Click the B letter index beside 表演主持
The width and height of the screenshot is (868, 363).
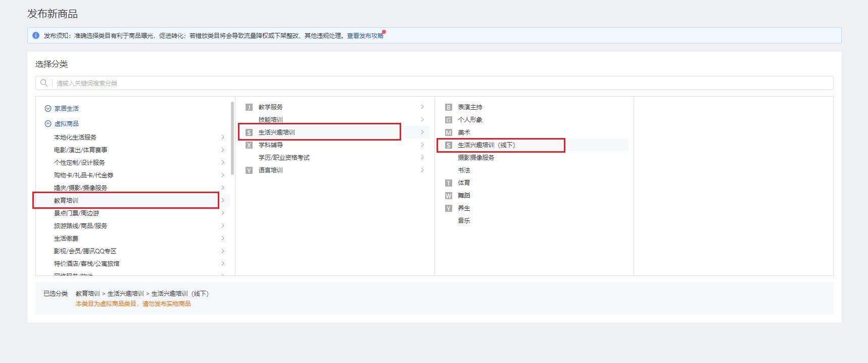[x=448, y=107]
